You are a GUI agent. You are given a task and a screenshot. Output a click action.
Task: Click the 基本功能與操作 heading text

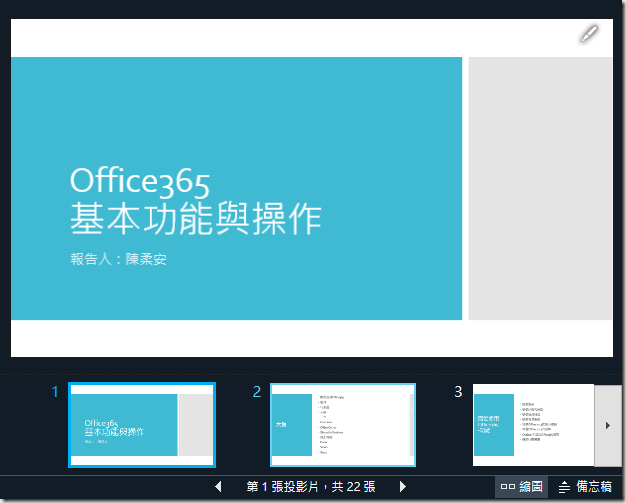[195, 218]
